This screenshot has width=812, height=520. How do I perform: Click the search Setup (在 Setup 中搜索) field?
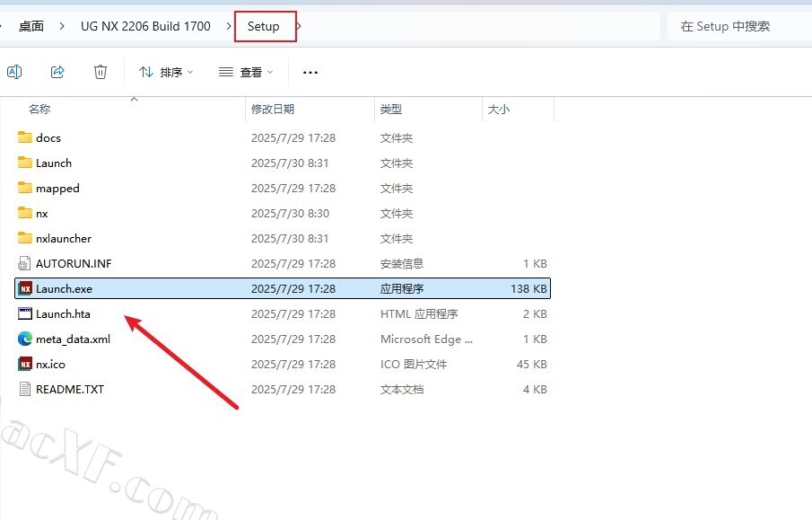coord(739,26)
